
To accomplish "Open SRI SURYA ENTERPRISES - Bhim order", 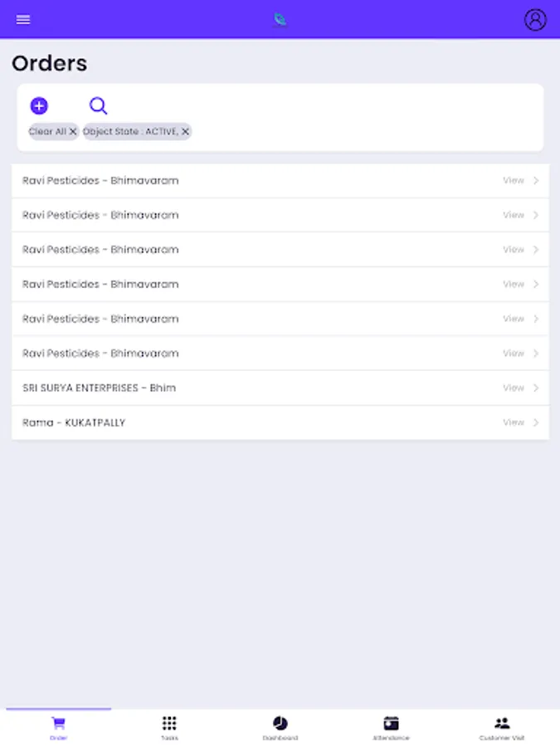I will [100, 388].
